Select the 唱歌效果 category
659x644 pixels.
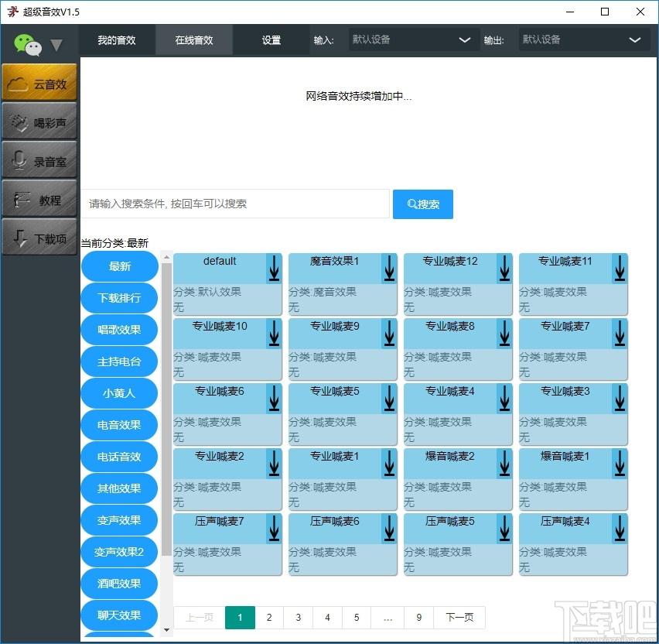pyautogui.click(x=119, y=330)
